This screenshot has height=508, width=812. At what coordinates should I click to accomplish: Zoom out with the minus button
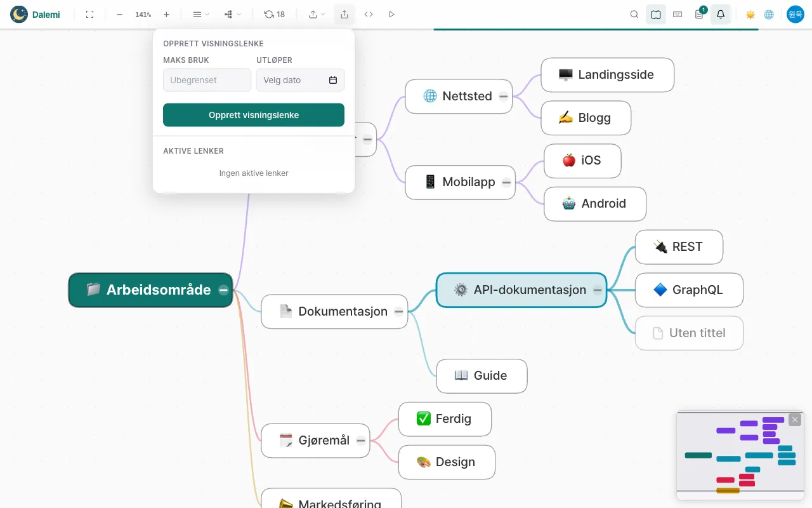119,14
